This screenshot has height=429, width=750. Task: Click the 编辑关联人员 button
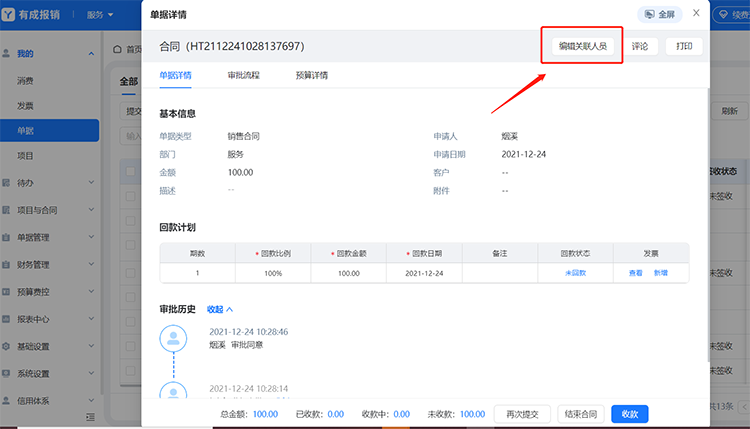tap(583, 46)
